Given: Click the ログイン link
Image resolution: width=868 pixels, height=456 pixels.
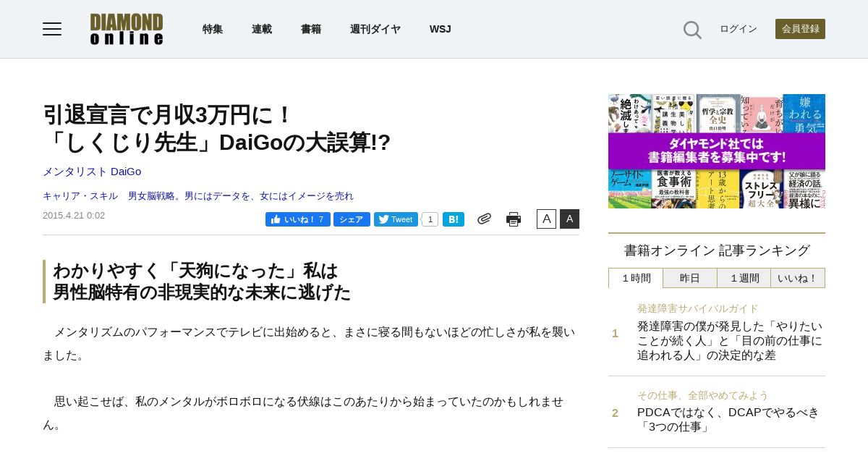Looking at the screenshot, I should [739, 29].
